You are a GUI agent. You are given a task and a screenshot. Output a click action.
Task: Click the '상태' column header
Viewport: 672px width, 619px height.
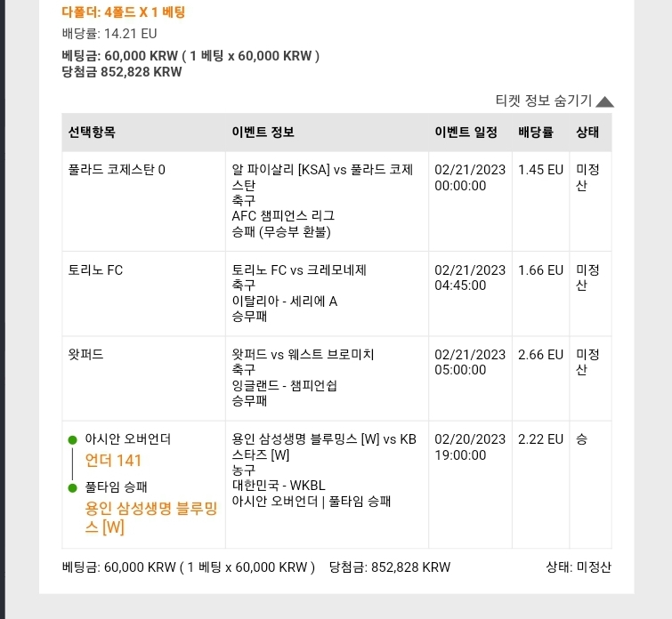point(587,132)
